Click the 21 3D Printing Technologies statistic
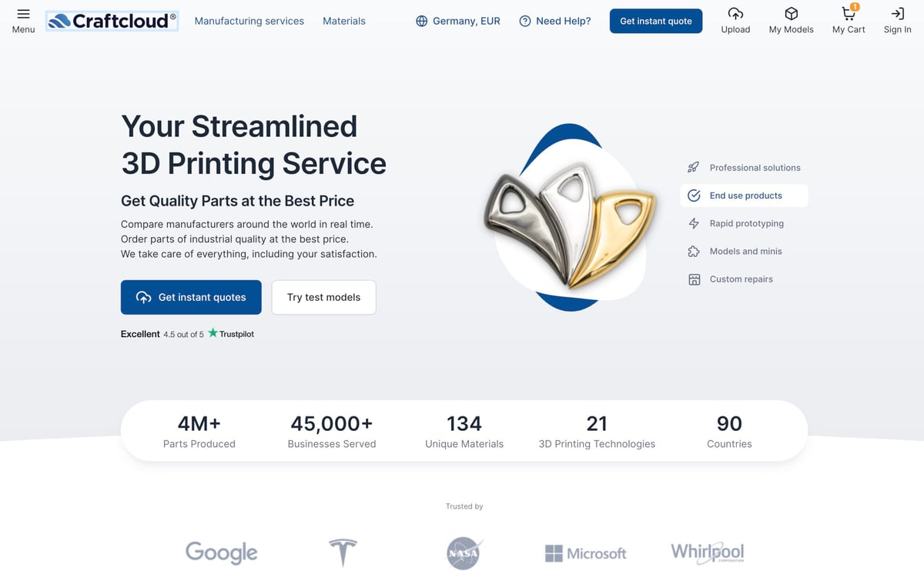 597,432
